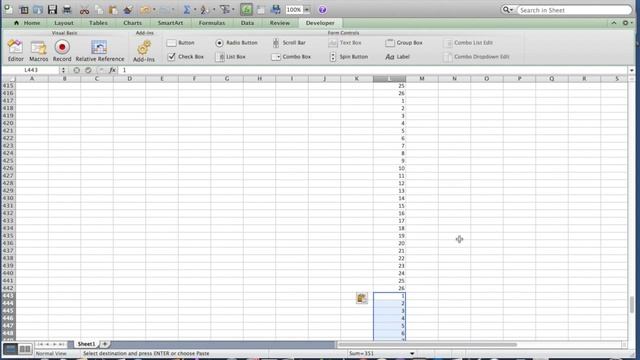The height and width of the screenshot is (360, 640).
Task: Click the Undo icon
Action: coord(145,10)
